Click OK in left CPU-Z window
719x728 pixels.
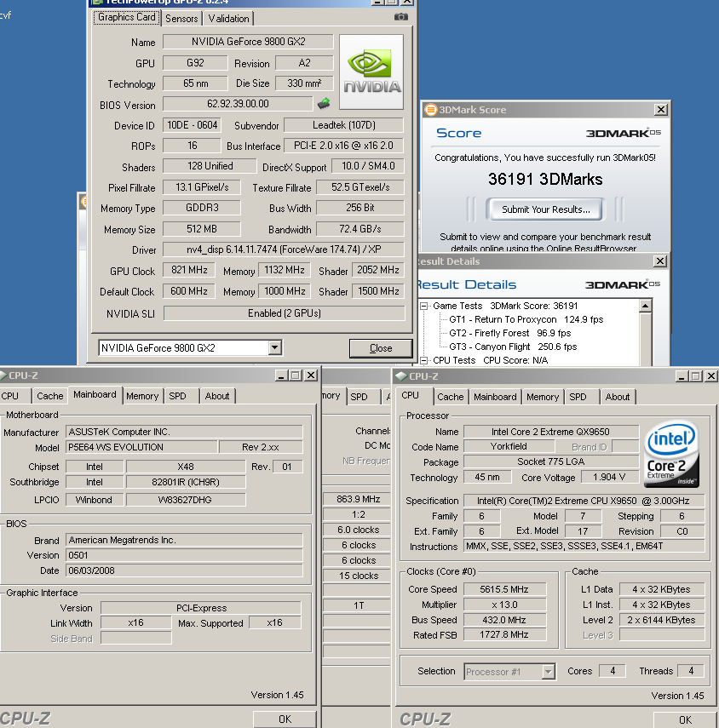click(285, 719)
